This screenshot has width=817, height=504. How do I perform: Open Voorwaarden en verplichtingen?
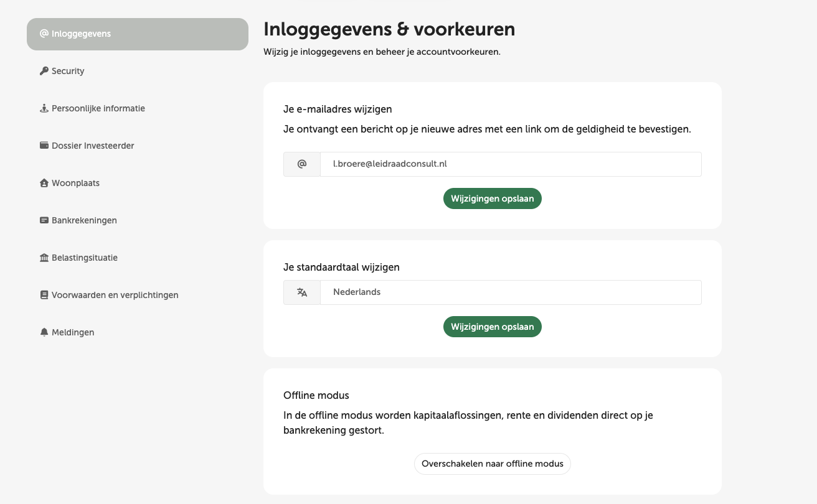point(138,295)
